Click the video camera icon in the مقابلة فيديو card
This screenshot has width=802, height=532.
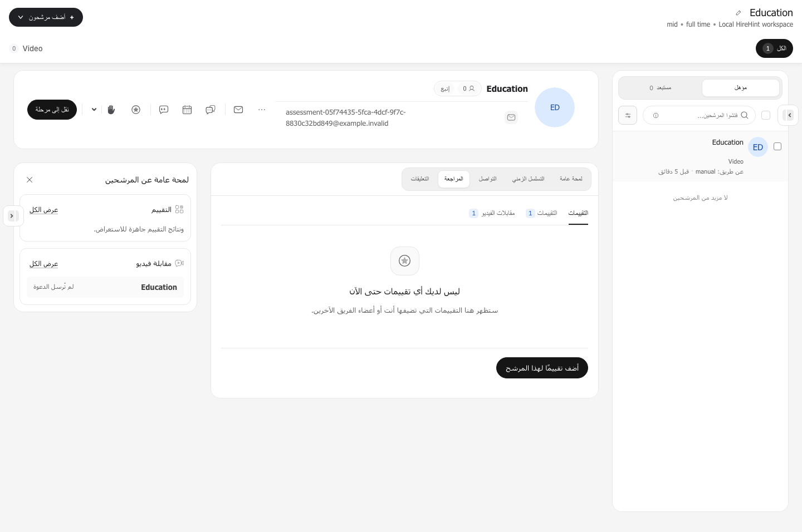[179, 263]
